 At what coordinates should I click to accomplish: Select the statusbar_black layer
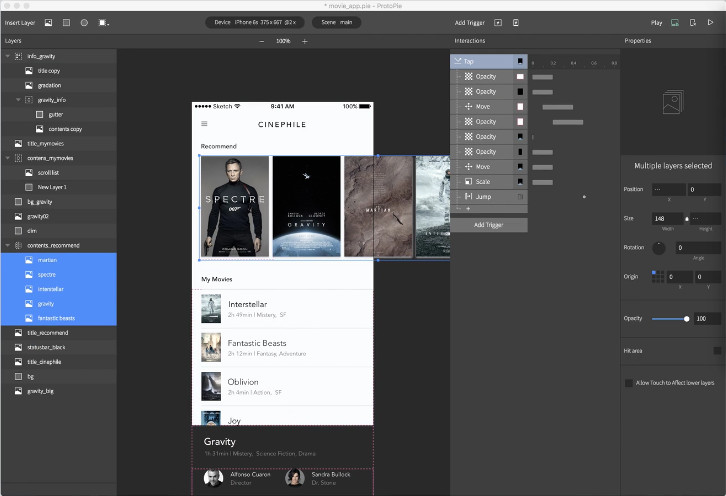tap(59, 347)
